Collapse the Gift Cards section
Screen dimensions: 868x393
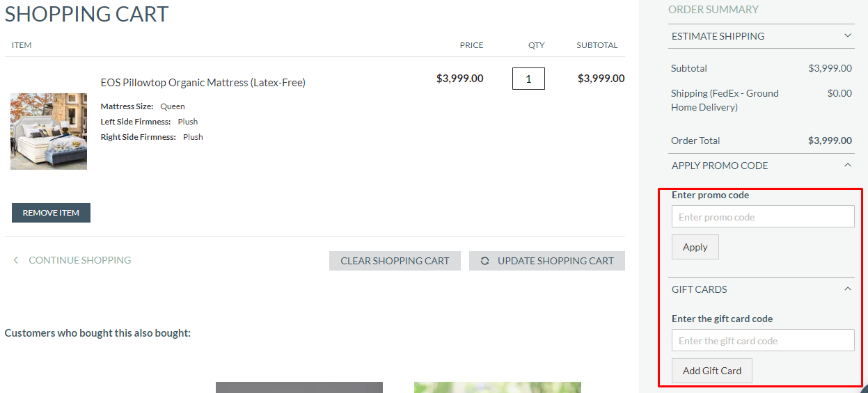coord(762,289)
